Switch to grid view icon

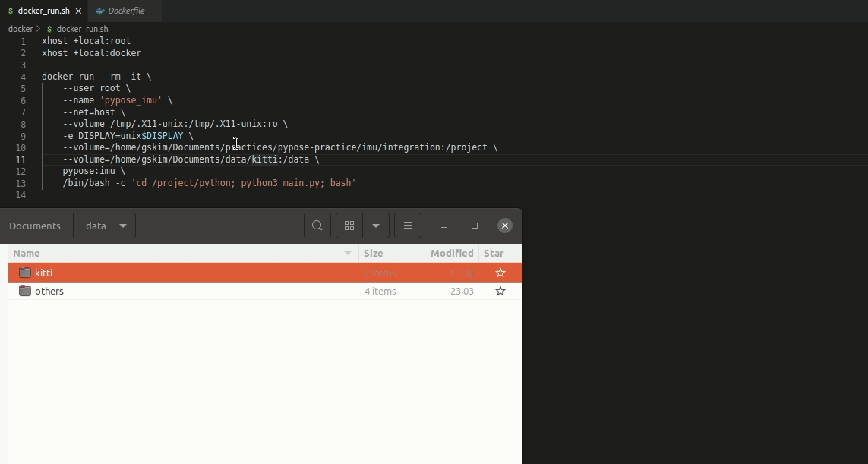click(x=349, y=226)
